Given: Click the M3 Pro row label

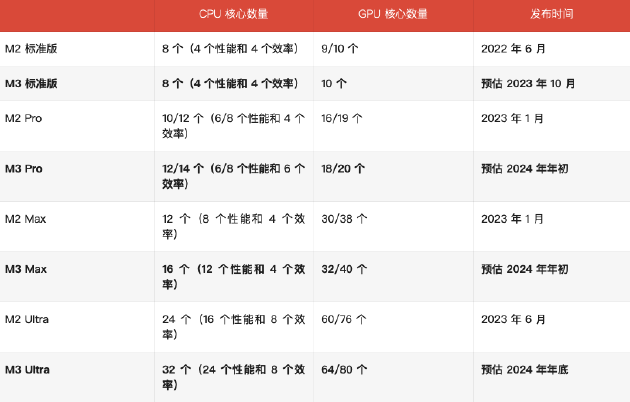Looking at the screenshot, I should coord(24,169).
